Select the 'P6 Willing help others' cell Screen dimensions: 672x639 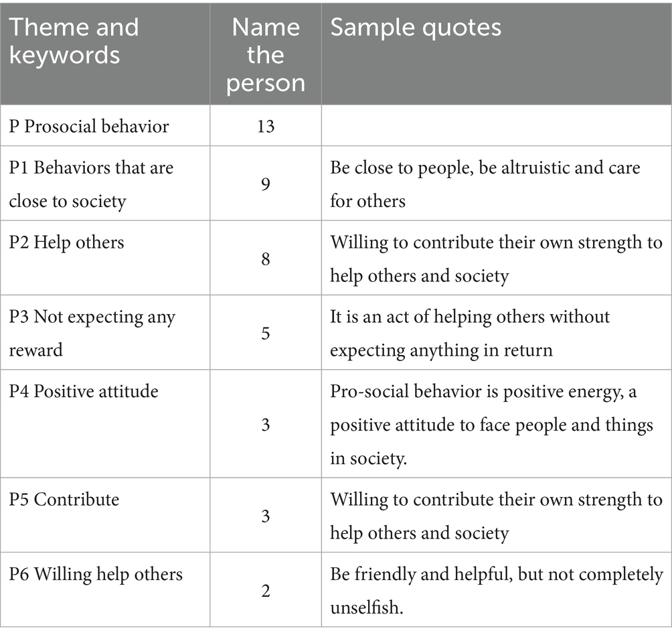click(x=96, y=573)
